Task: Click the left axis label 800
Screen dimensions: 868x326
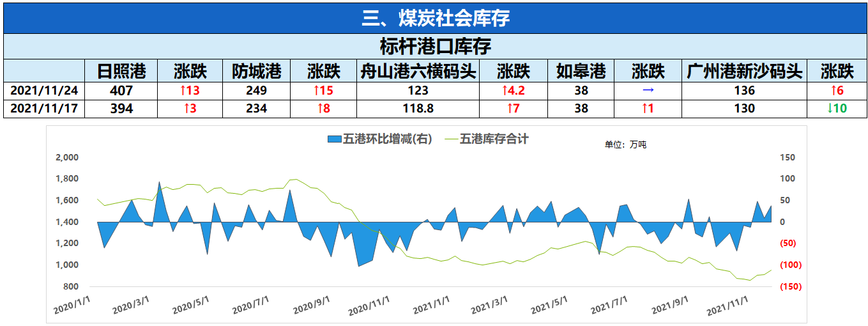Action: point(71,286)
